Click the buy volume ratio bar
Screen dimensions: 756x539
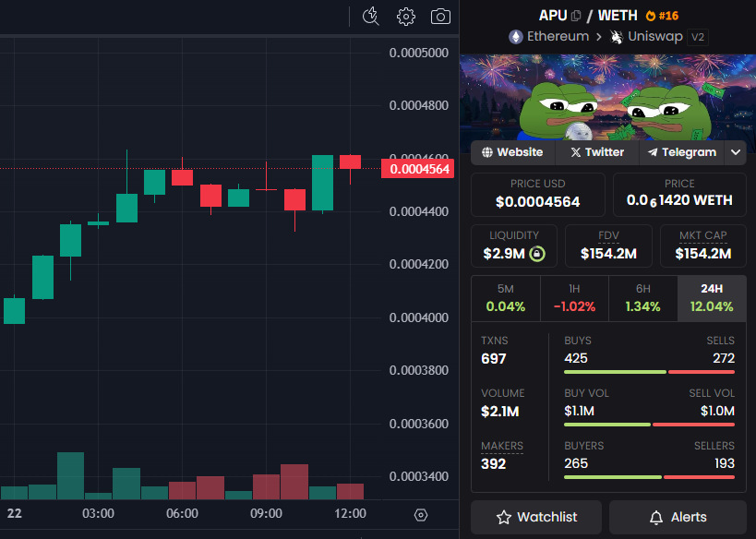650,425
